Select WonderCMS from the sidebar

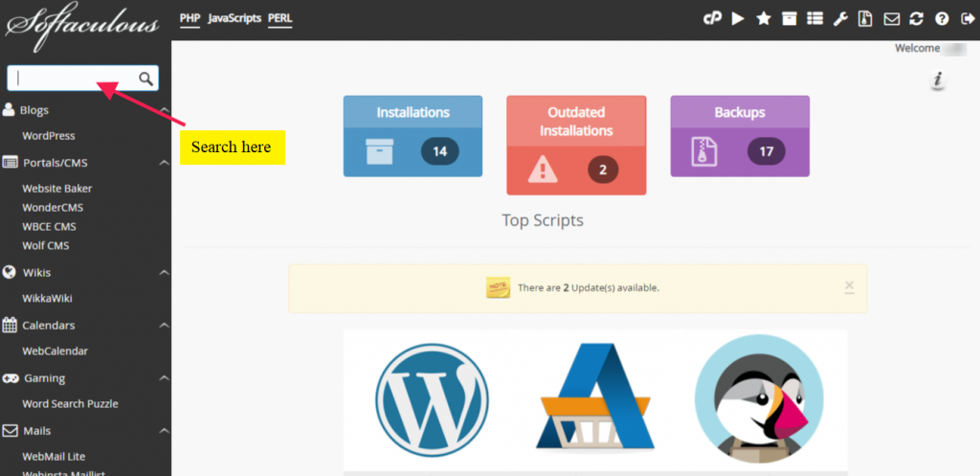53,207
